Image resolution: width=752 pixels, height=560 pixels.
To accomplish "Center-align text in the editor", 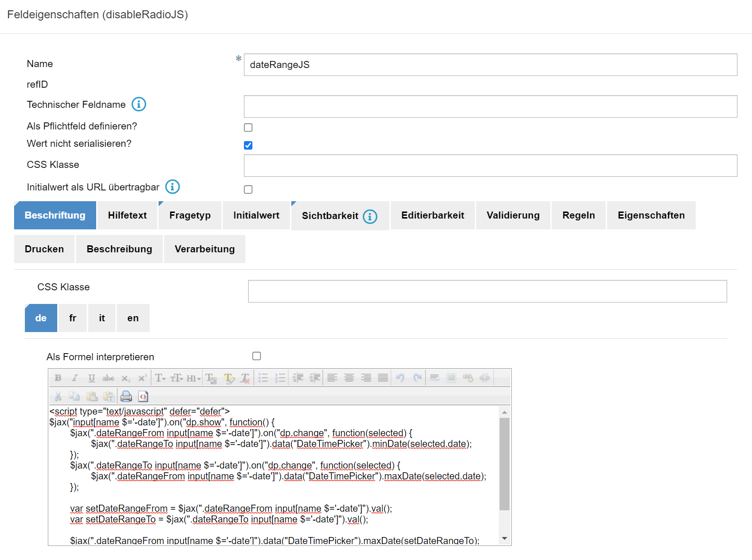I will [x=349, y=378].
